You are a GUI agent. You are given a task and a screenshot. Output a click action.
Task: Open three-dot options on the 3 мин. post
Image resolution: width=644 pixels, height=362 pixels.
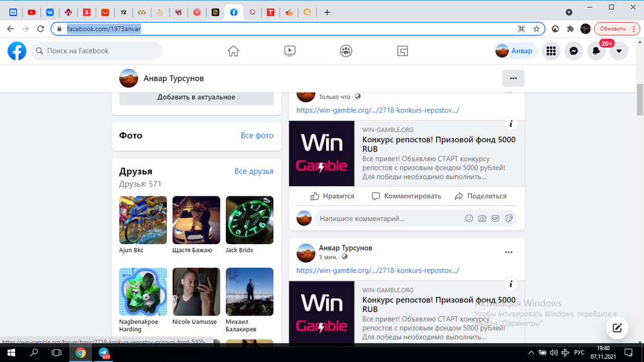(x=509, y=252)
